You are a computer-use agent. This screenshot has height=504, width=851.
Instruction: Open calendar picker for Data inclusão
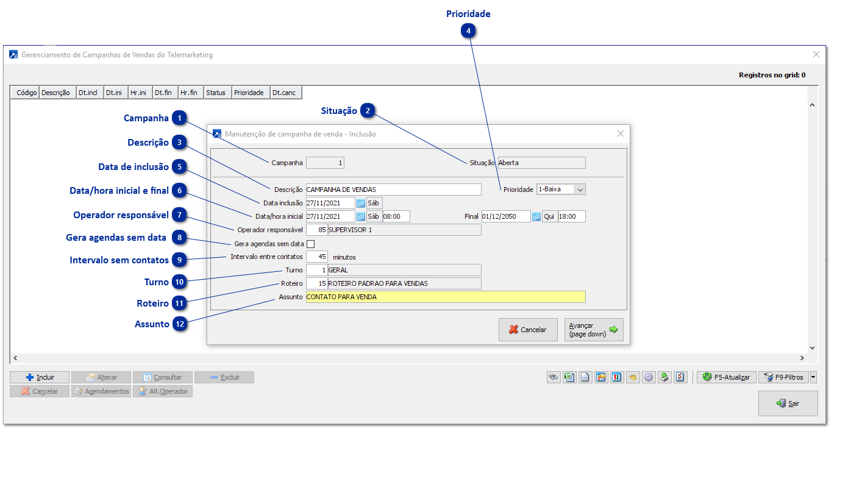[360, 203]
